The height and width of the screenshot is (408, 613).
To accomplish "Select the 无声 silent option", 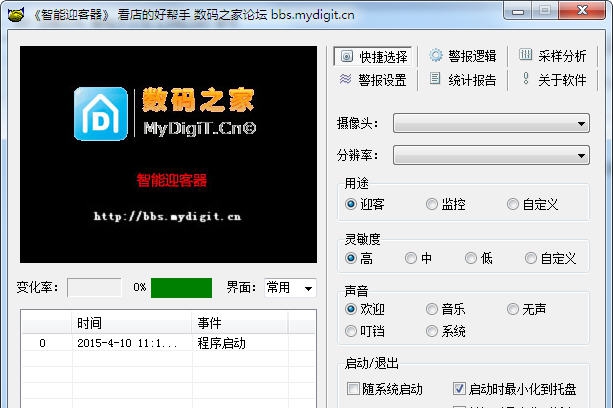I will click(x=527, y=309).
